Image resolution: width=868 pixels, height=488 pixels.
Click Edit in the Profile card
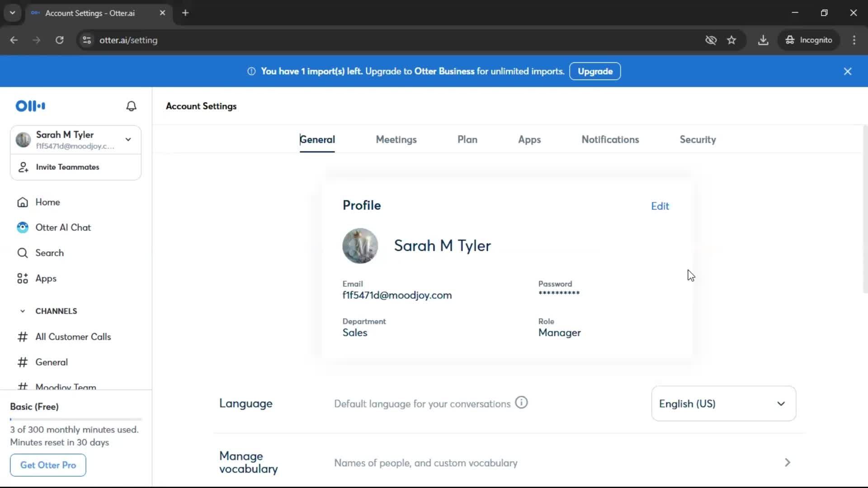click(660, 206)
